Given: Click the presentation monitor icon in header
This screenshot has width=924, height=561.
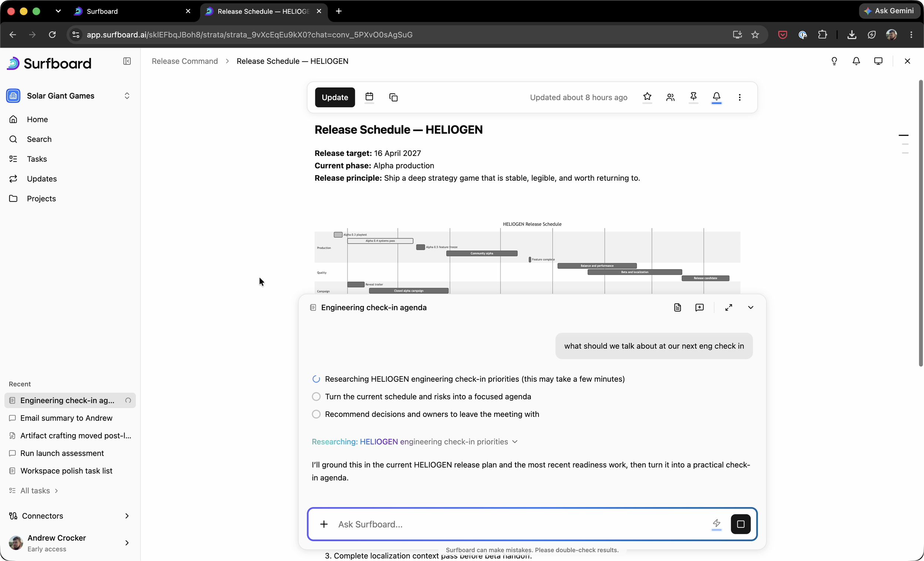Looking at the screenshot, I should pyautogui.click(x=878, y=61).
